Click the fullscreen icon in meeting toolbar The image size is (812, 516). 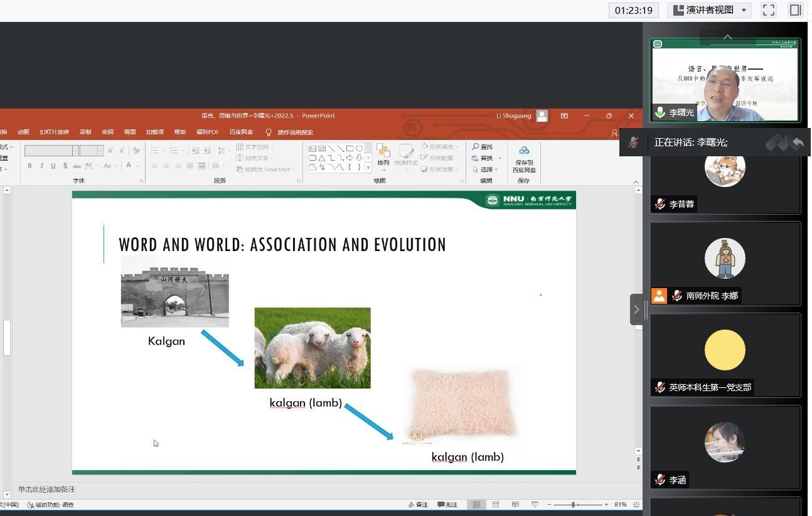pos(769,10)
